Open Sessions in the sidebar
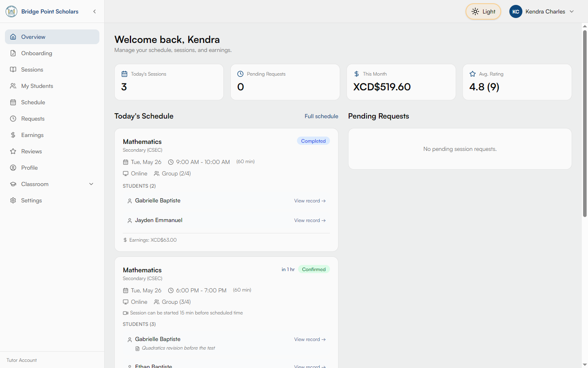 52,70
